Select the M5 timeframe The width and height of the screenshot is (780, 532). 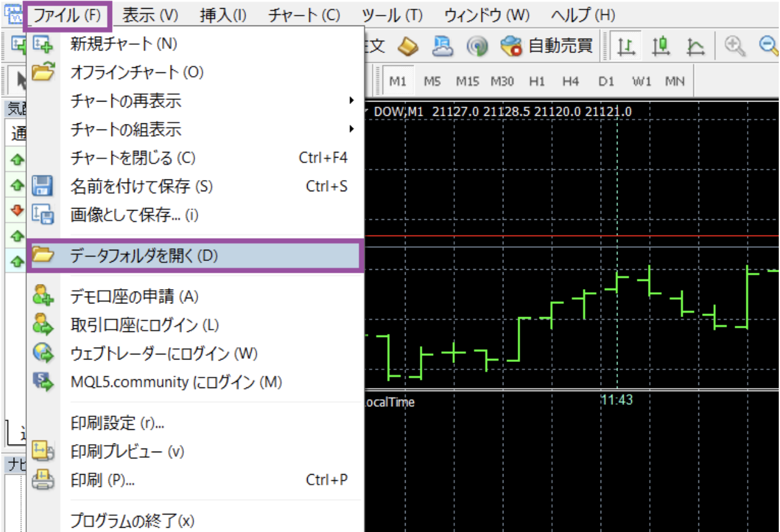click(x=432, y=81)
